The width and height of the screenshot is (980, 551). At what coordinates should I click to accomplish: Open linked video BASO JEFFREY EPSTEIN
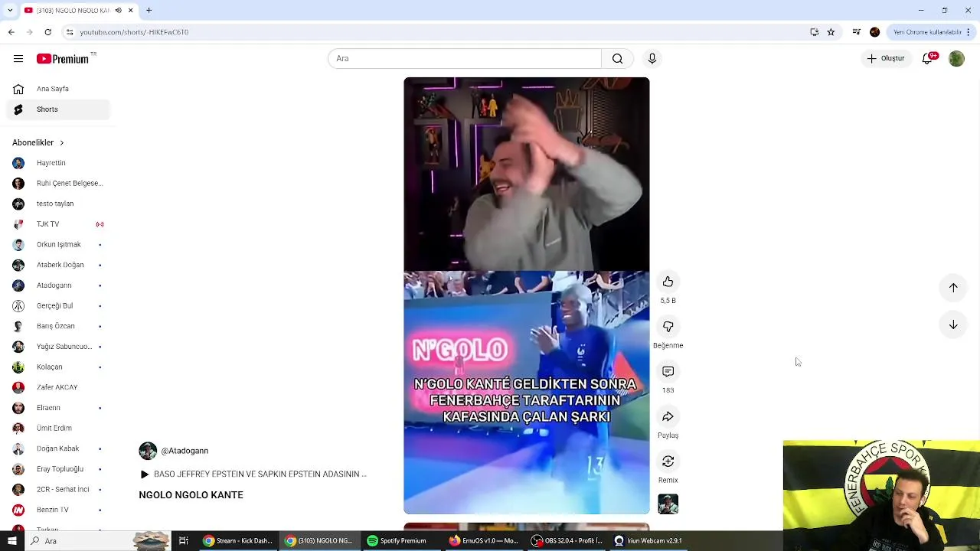253,474
